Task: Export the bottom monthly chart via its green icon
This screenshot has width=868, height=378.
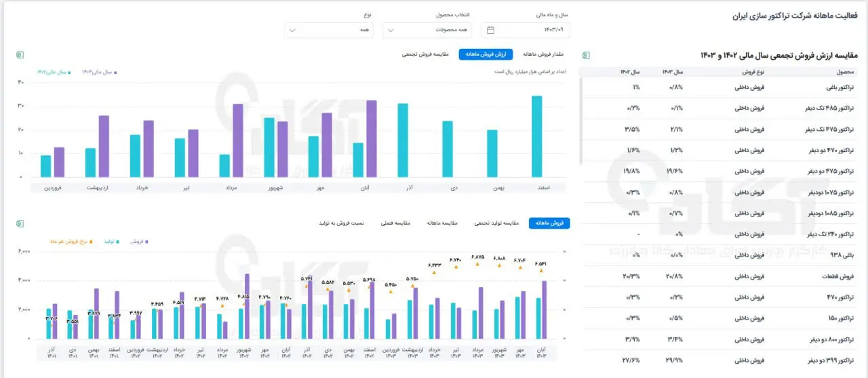Action: point(21,223)
